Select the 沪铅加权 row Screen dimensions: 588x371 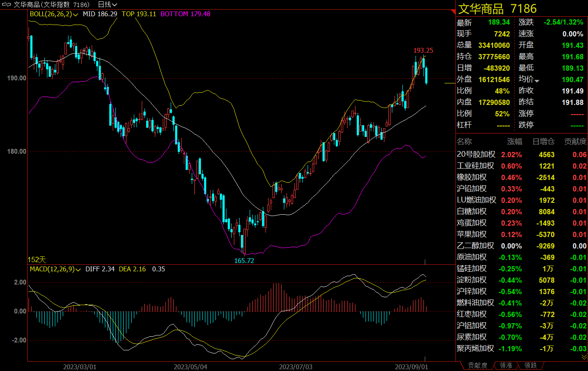(x=522, y=189)
